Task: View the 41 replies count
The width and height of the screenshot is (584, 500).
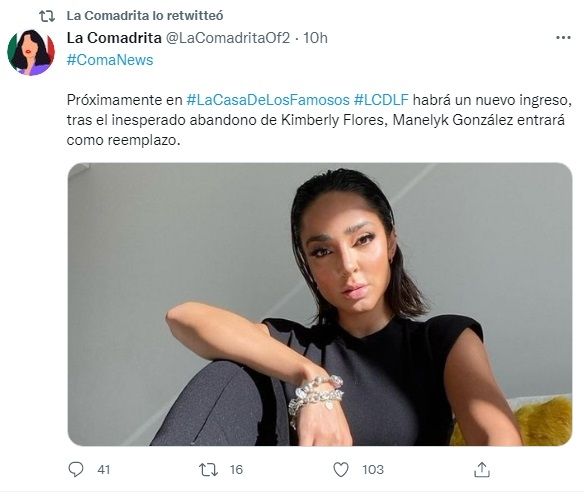Action: (x=104, y=469)
